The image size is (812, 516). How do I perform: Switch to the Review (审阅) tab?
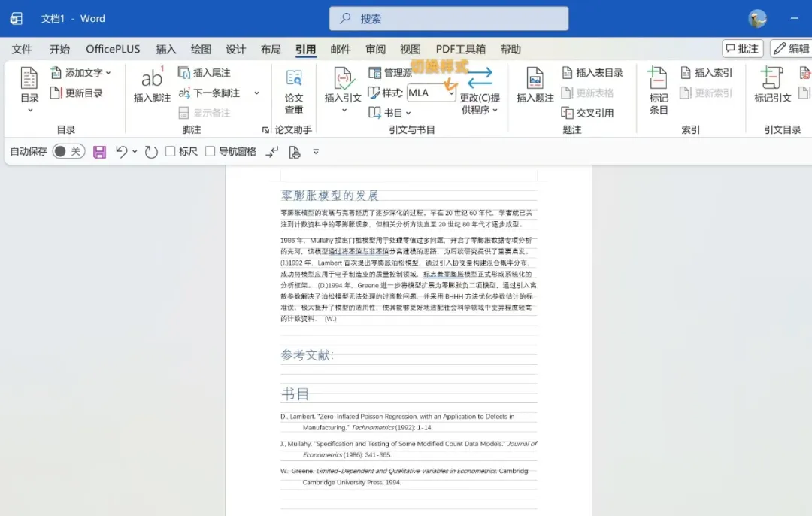(x=375, y=49)
